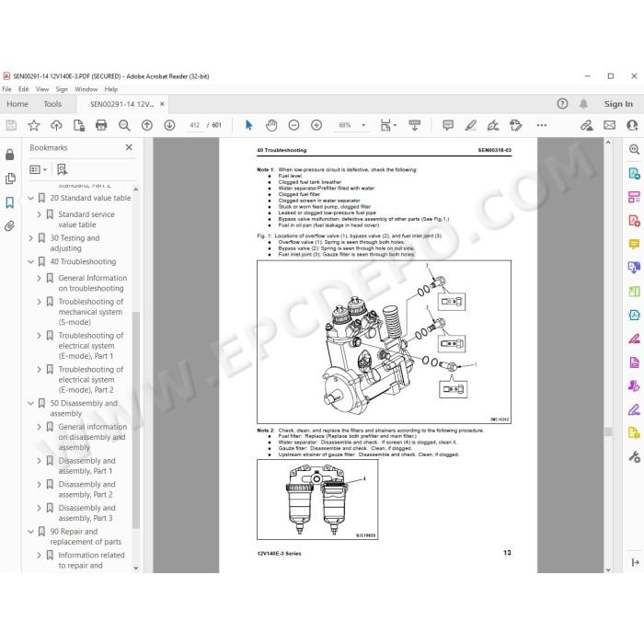Open the View menu
644x644 pixels.
click(x=42, y=89)
